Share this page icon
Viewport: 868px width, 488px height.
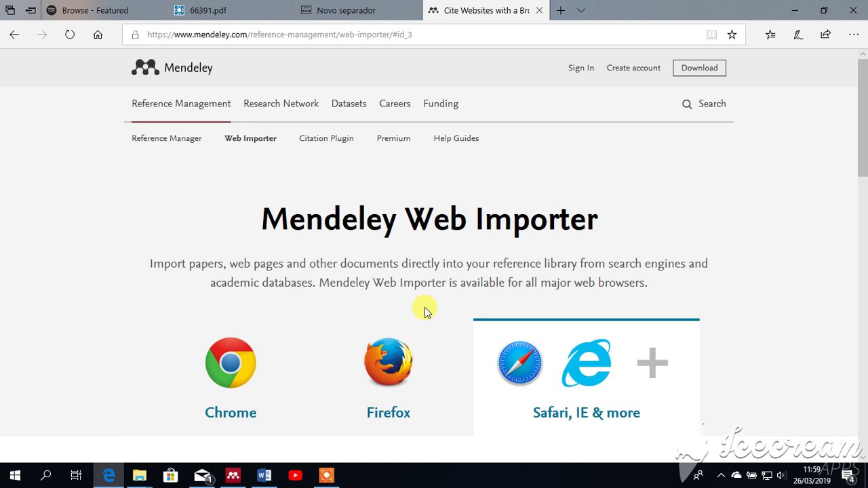825,35
